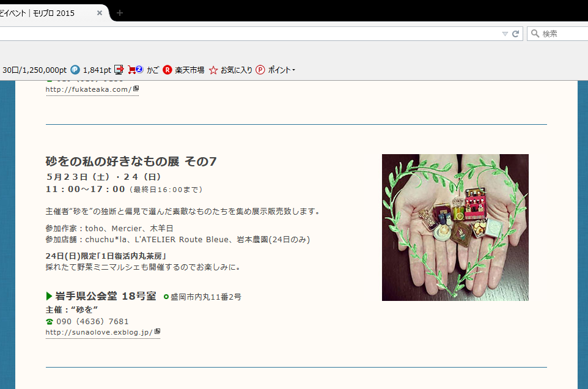
Task: Click the hands with miniatures event photo
Action: (x=455, y=228)
